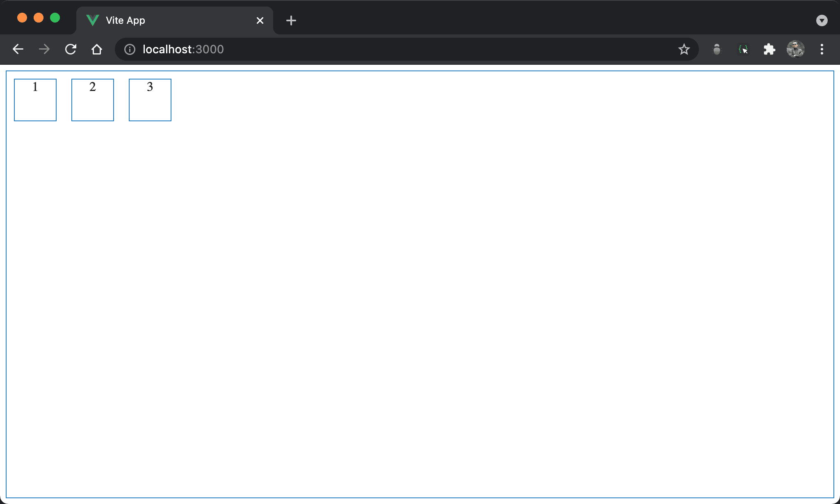840x504 pixels.
Task: Click the green braces cursor extension icon
Action: [x=743, y=49]
